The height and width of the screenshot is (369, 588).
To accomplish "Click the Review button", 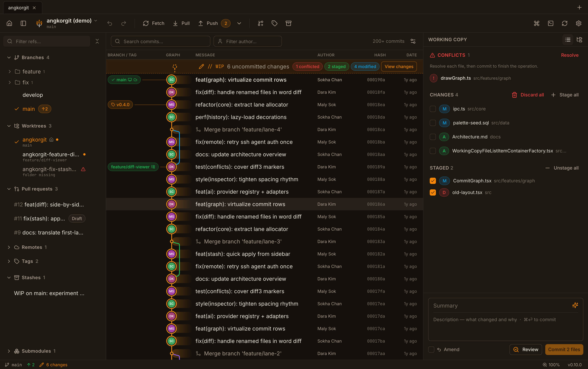I will pyautogui.click(x=526, y=350).
